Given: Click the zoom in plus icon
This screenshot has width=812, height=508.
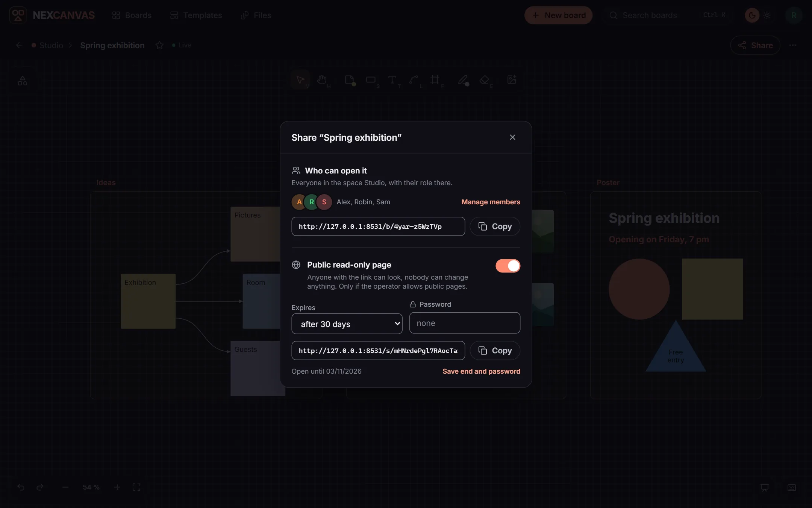Looking at the screenshot, I should (117, 487).
